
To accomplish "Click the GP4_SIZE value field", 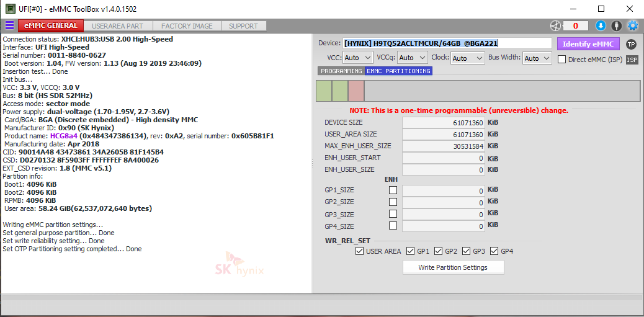I will pyautogui.click(x=444, y=226).
